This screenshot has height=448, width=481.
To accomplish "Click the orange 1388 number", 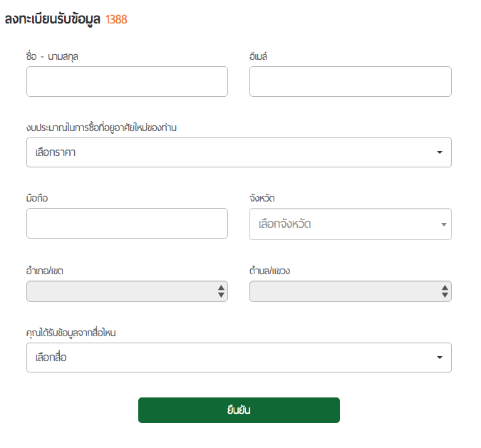I will [116, 20].
